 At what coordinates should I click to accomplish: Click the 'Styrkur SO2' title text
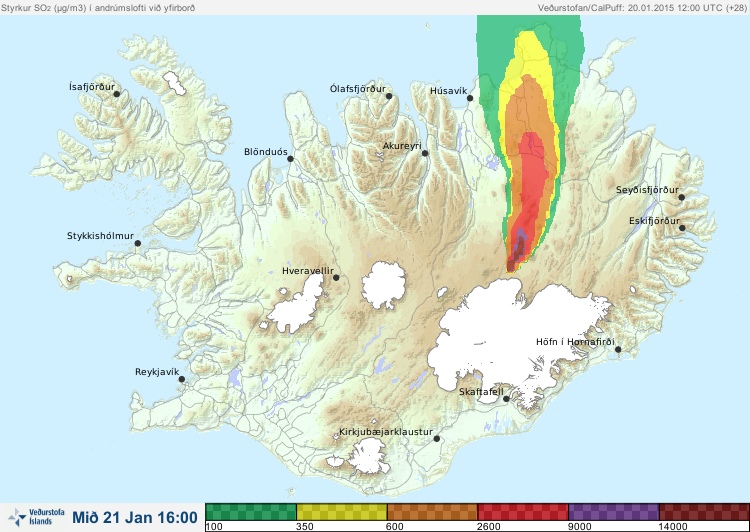(98, 8)
